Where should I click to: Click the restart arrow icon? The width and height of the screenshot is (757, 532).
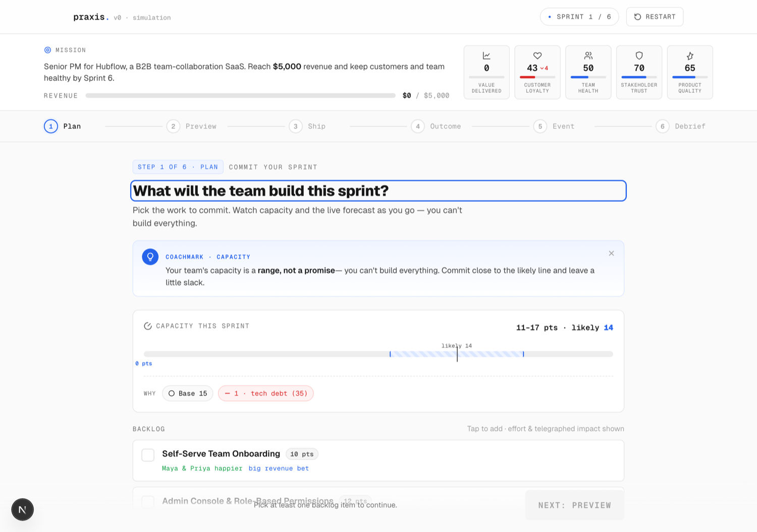[638, 17]
